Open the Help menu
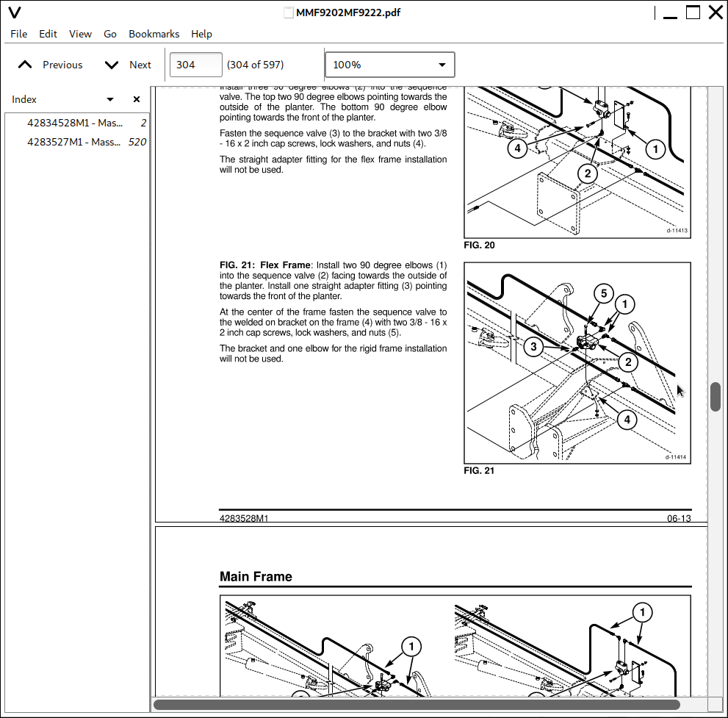Viewport: 728px width, 718px height. point(201,34)
